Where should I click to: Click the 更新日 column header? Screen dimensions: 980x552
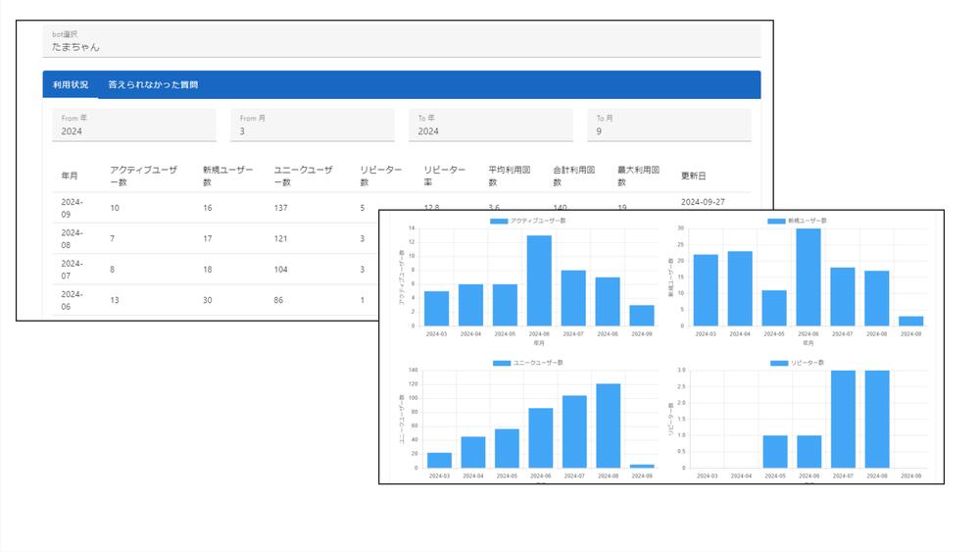click(693, 176)
